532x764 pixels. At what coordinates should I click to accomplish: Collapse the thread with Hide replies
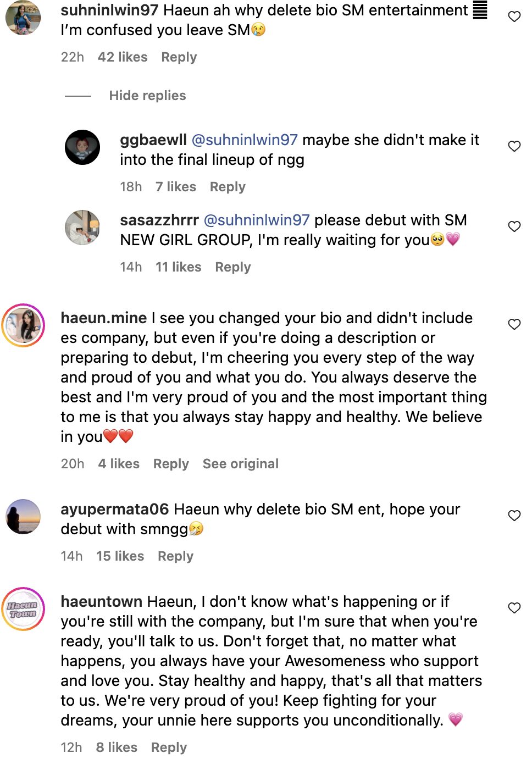coord(147,96)
